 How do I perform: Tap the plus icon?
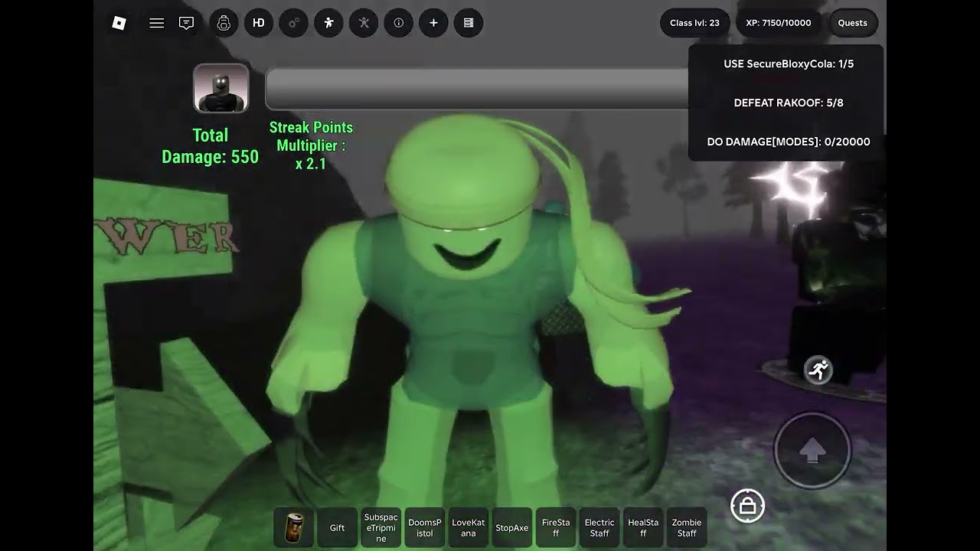click(433, 23)
